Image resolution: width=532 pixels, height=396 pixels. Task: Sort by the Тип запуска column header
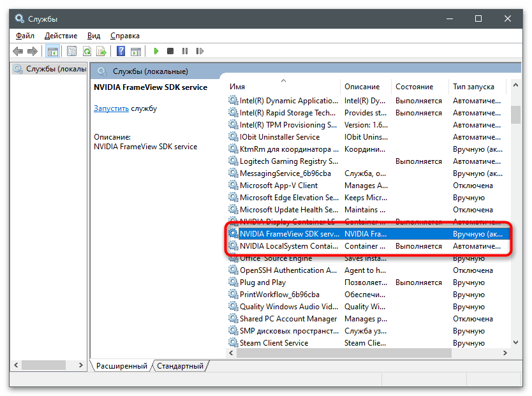click(x=477, y=87)
